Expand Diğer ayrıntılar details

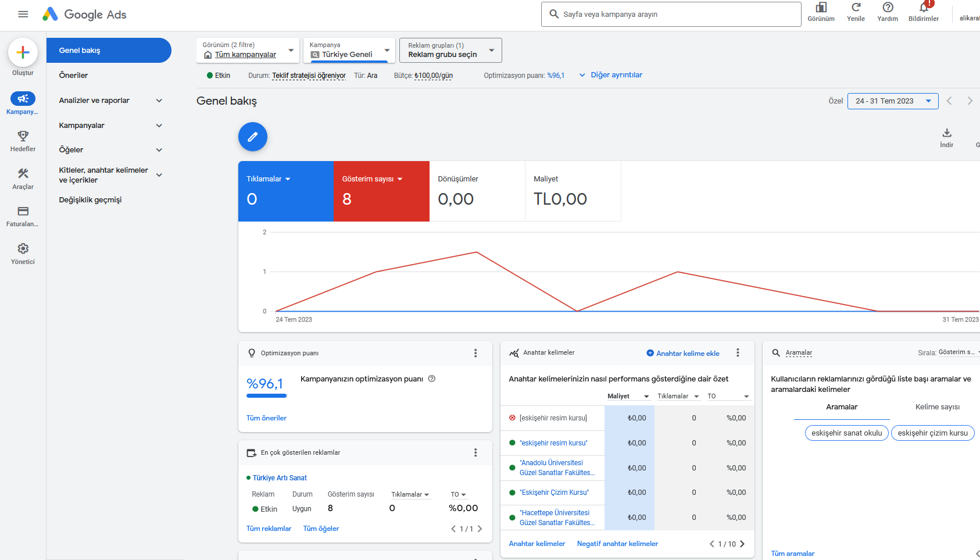610,75
